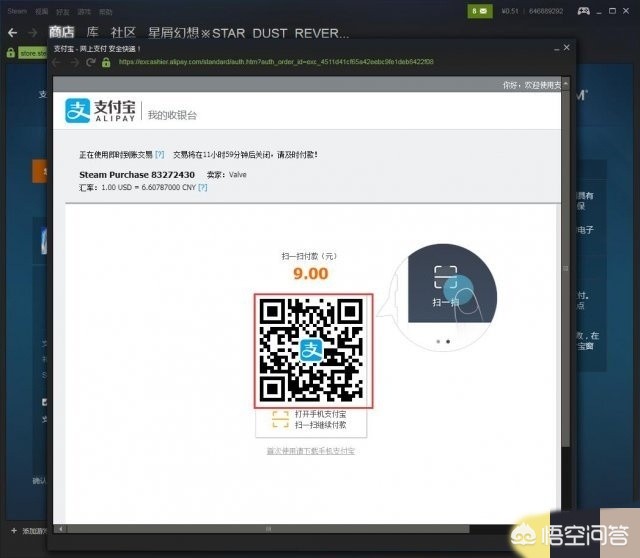The height and width of the screenshot is (558, 640).
Task: Click the Steam store URL field
Action: (33, 53)
